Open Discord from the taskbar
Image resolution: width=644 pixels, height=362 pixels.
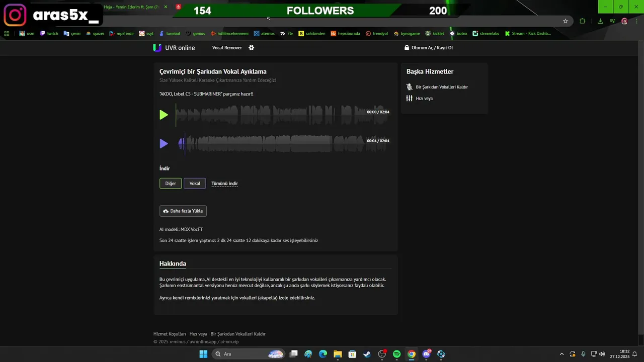click(x=426, y=354)
